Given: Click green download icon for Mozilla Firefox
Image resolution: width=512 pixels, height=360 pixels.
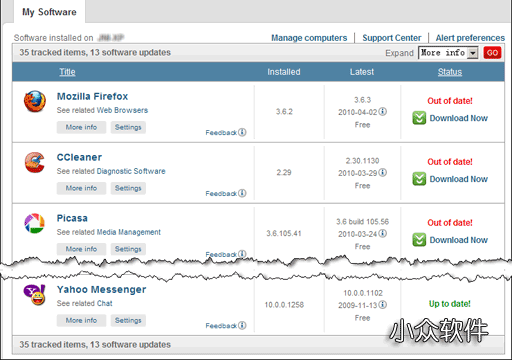Looking at the screenshot, I should pyautogui.click(x=419, y=118).
